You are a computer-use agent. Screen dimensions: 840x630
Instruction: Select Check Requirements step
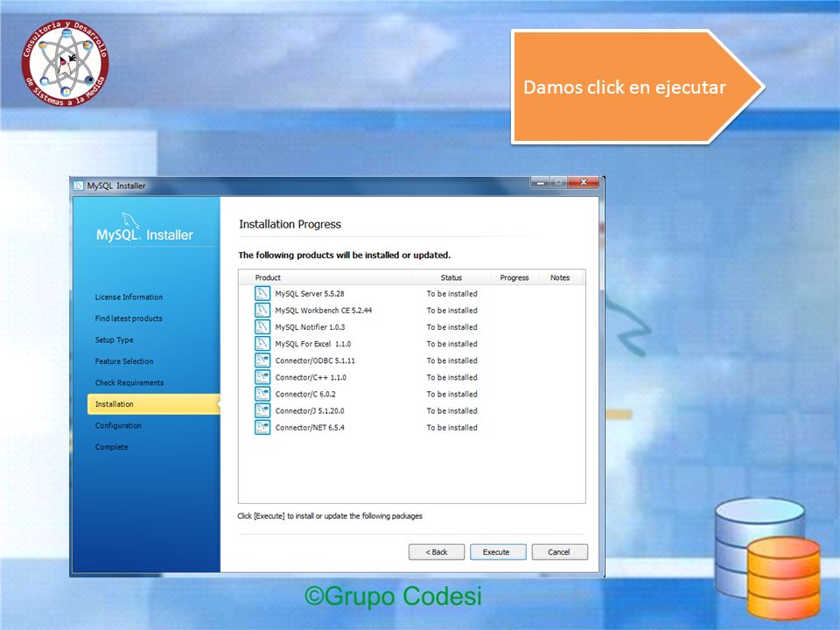129,382
